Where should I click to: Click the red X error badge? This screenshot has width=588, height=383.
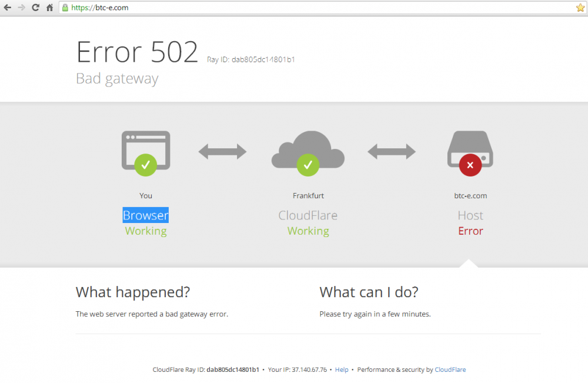[x=470, y=165]
